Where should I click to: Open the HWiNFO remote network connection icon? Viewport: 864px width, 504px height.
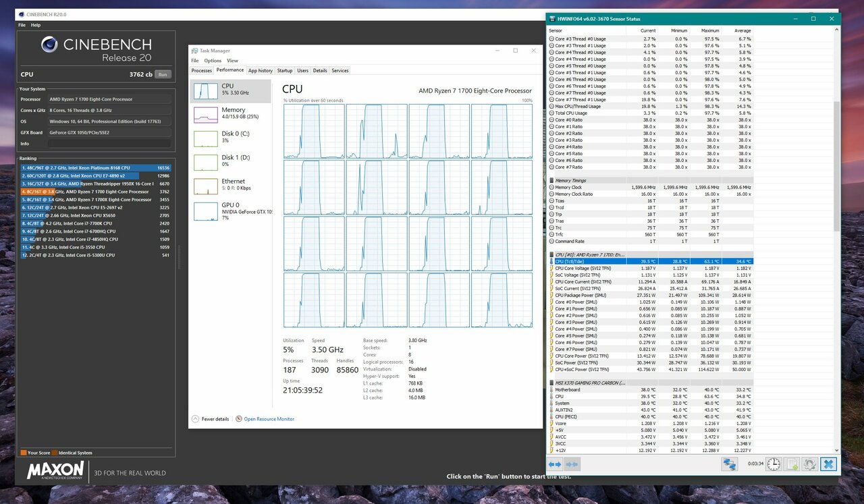click(729, 464)
